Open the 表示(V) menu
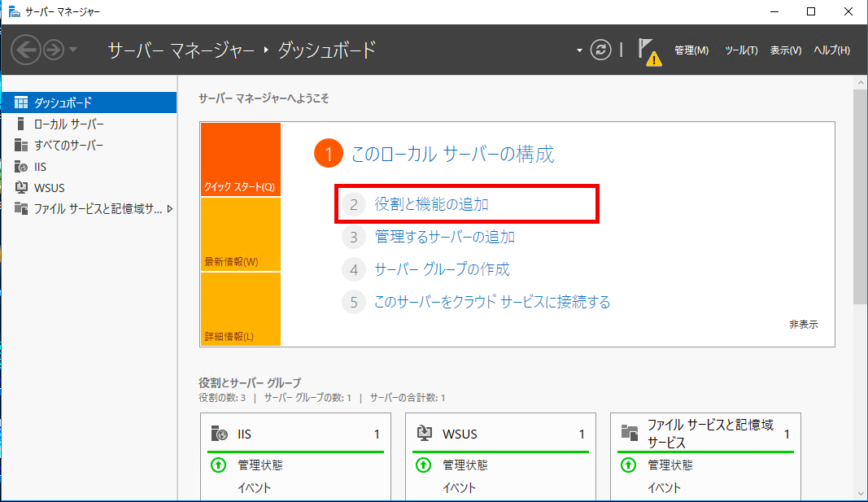The height and width of the screenshot is (502, 868). click(x=786, y=50)
